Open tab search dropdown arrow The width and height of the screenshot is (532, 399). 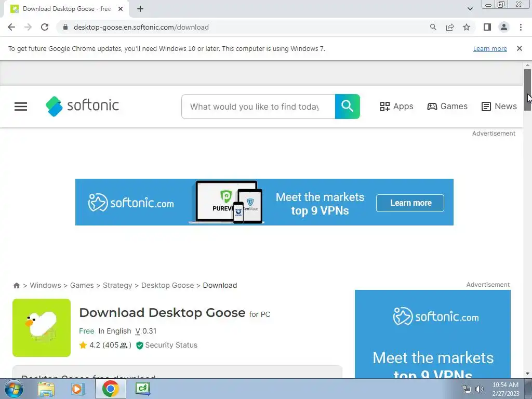pyautogui.click(x=470, y=9)
